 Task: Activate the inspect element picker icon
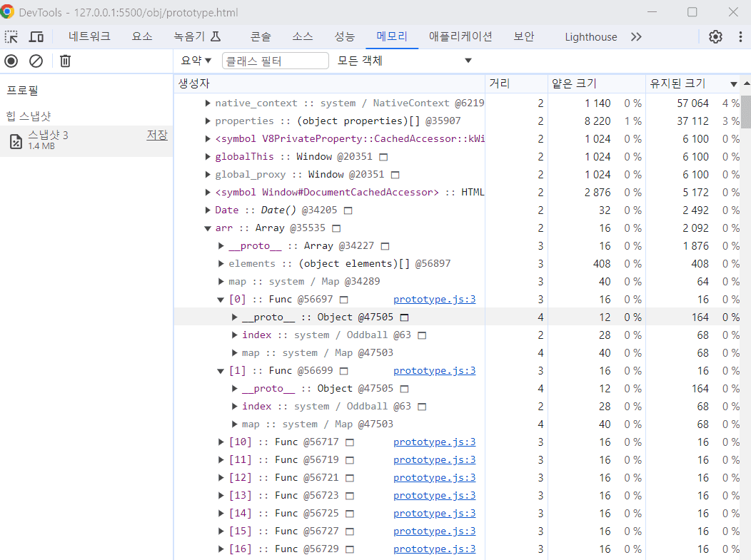click(x=11, y=37)
